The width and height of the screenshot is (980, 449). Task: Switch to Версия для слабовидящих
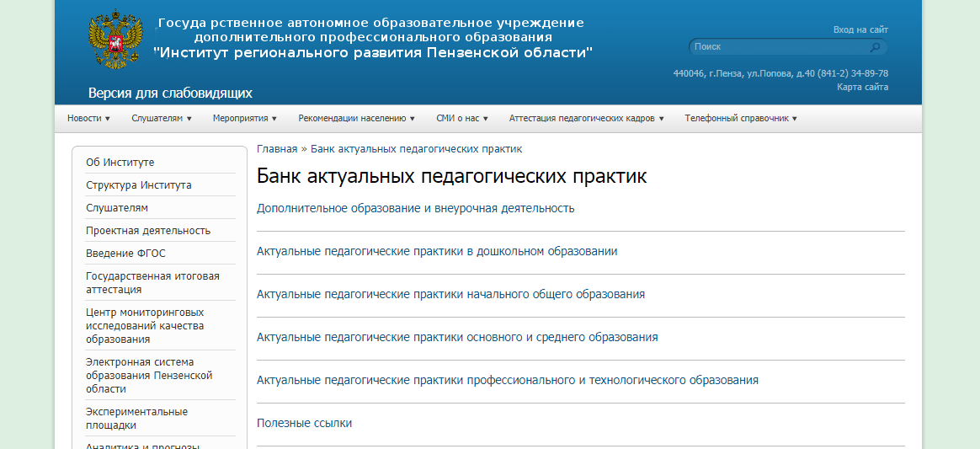170,93
